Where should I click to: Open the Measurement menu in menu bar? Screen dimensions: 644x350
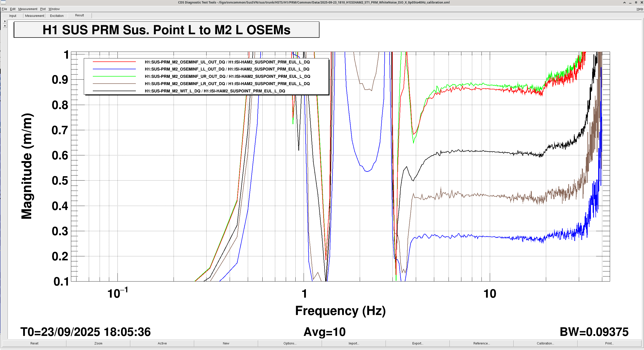(x=28, y=9)
